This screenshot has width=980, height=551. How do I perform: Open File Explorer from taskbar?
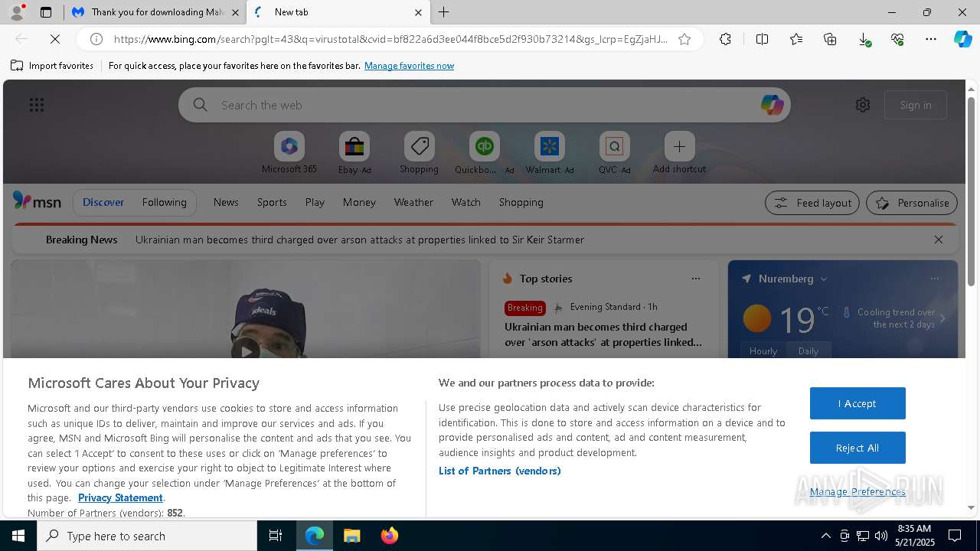click(352, 536)
